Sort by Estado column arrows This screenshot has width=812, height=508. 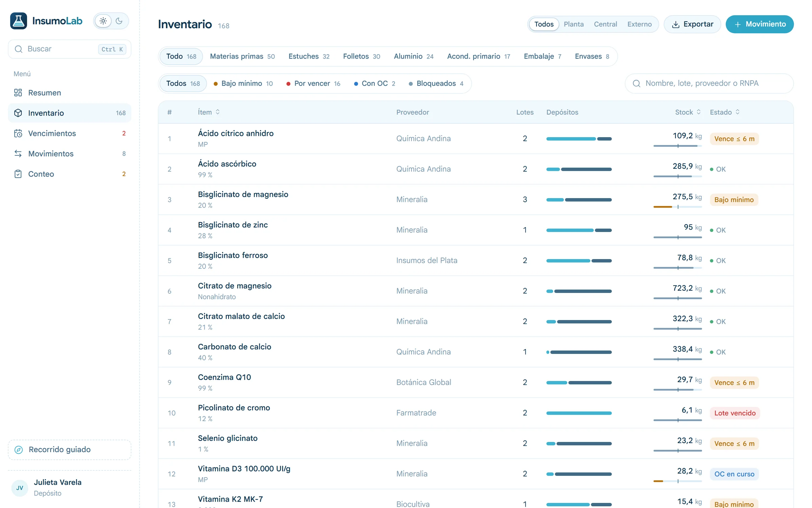point(737,112)
